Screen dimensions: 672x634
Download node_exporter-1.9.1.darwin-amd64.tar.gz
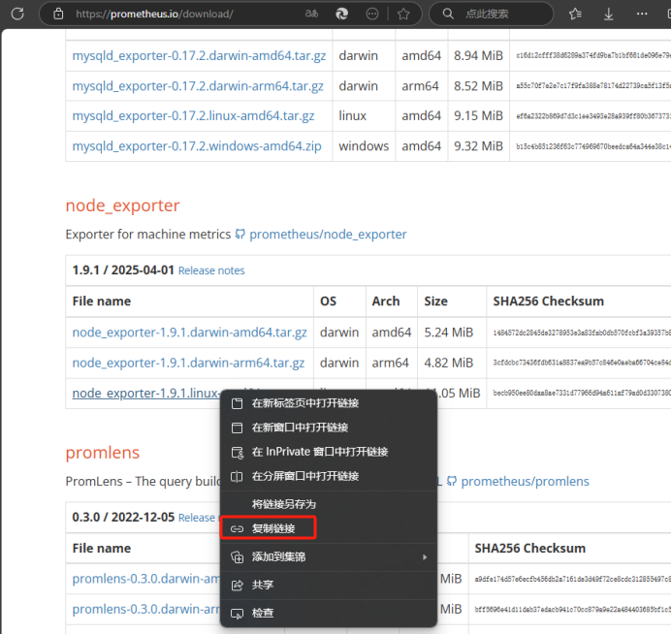click(x=189, y=333)
